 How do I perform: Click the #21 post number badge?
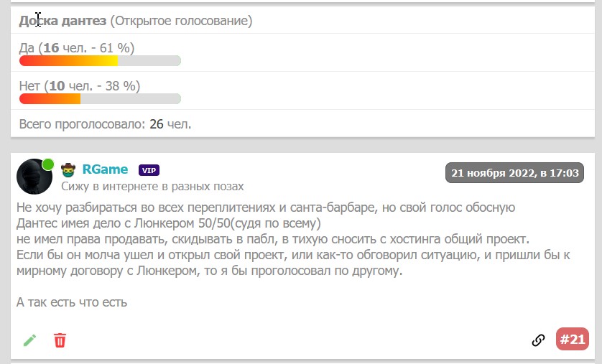pyautogui.click(x=572, y=340)
